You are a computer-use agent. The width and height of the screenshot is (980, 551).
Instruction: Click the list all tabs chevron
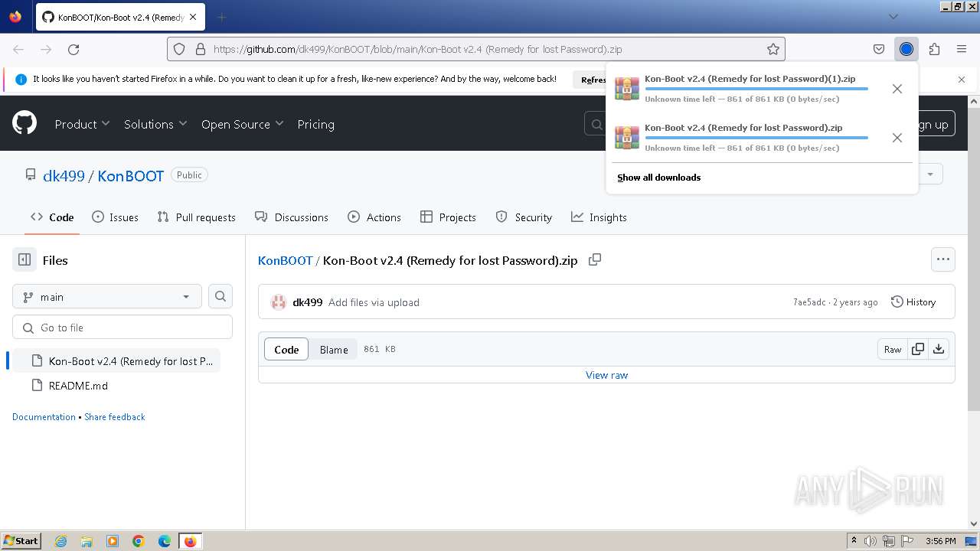(893, 16)
